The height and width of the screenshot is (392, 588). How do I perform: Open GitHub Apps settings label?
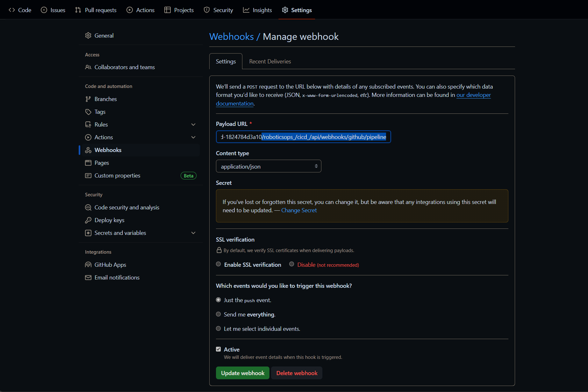pos(110,265)
